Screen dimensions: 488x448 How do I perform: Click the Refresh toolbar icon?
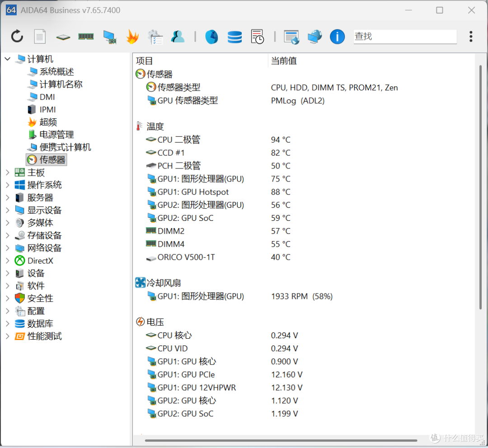click(x=17, y=37)
